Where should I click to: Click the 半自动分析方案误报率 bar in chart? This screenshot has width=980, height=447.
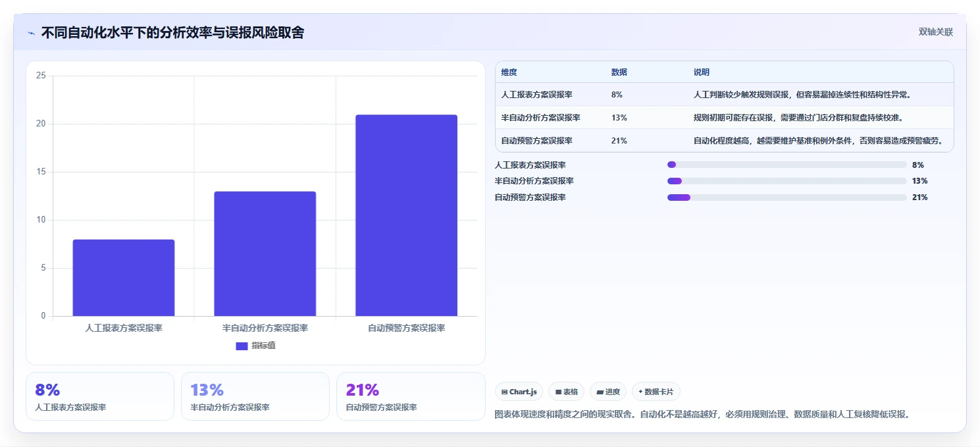(265, 253)
